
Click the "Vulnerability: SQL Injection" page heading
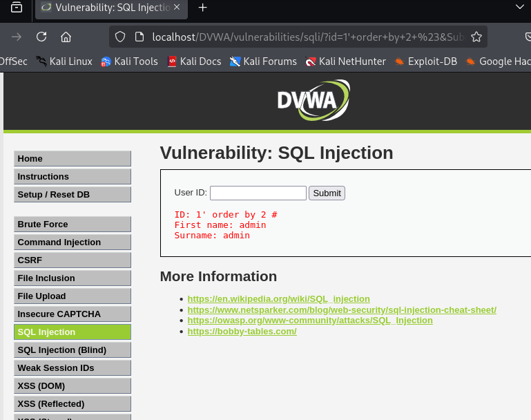(x=276, y=153)
